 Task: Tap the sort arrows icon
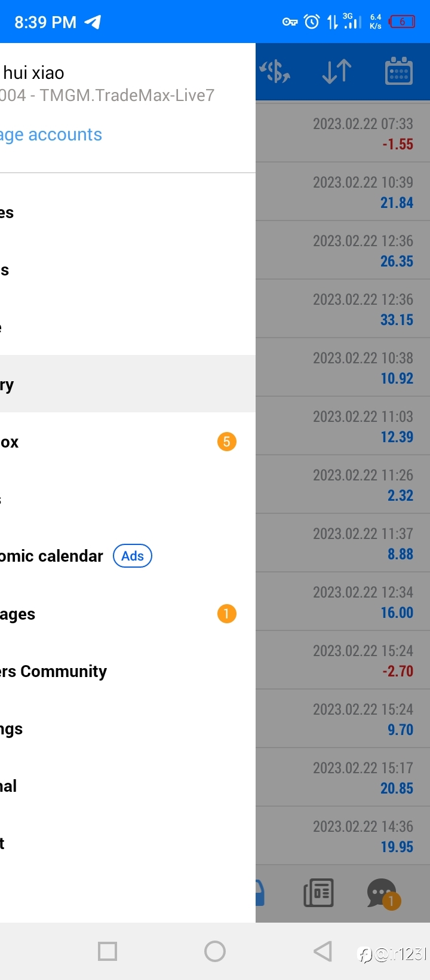coord(336,72)
